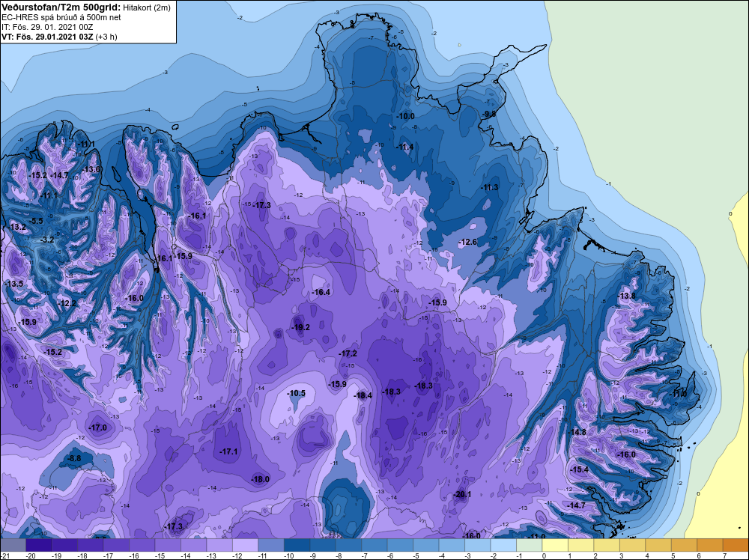Select the legend swatch between 0 and 1
749x560 pixels.
coord(555,545)
